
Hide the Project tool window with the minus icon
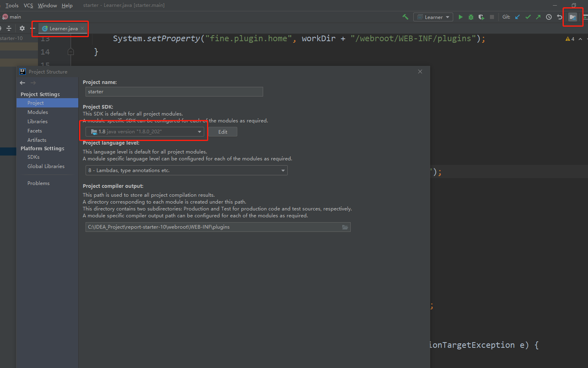(x=33, y=28)
